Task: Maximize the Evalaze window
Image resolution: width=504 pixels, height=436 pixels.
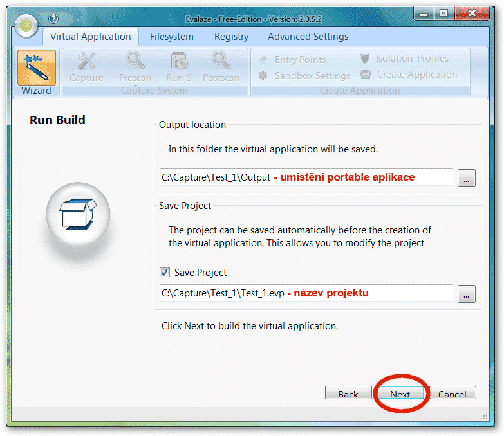Action: (x=444, y=14)
